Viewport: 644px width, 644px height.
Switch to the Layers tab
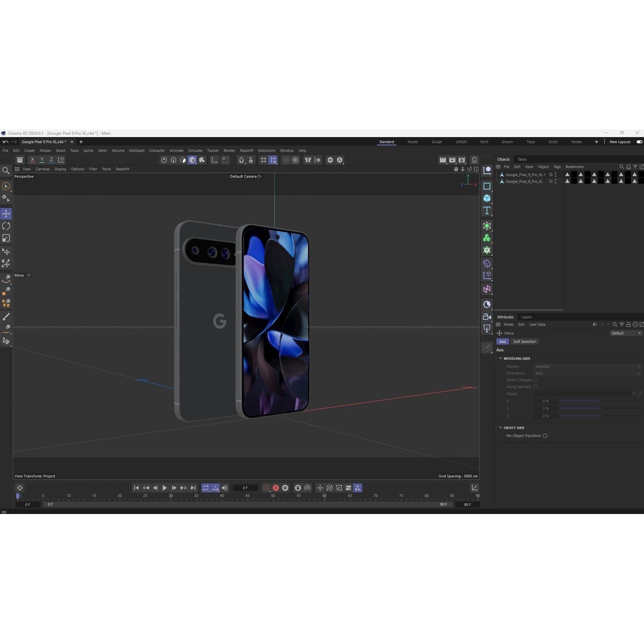527,317
